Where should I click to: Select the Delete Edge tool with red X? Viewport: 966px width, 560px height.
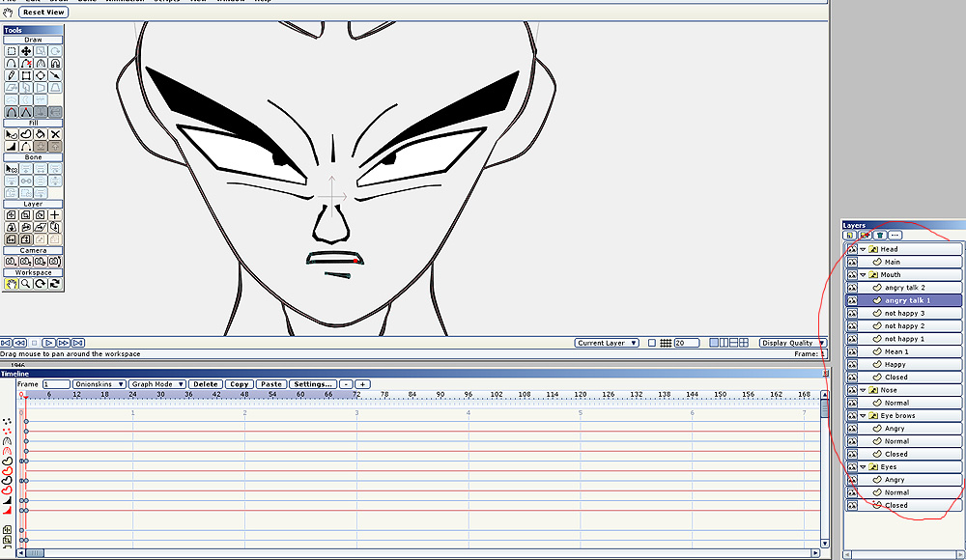pos(26,64)
